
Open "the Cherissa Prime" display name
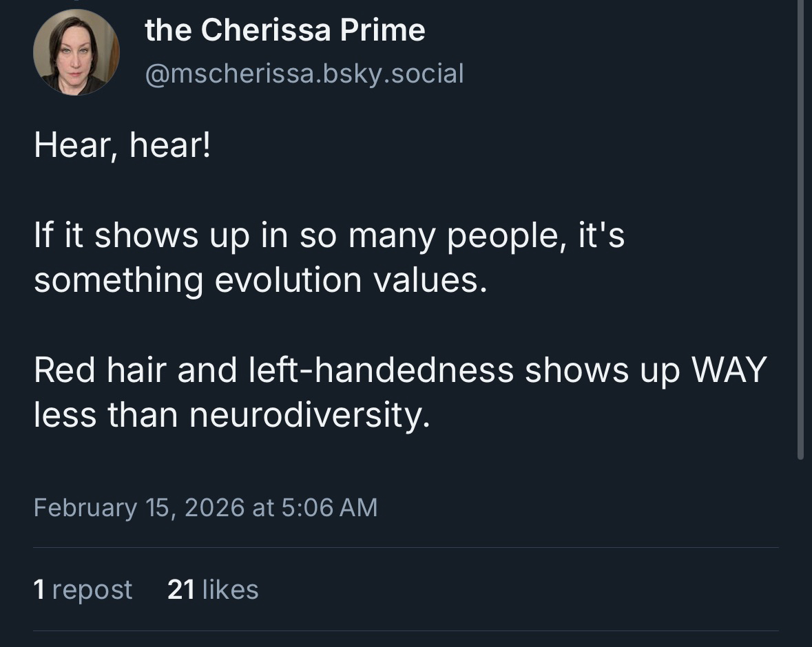[284, 30]
